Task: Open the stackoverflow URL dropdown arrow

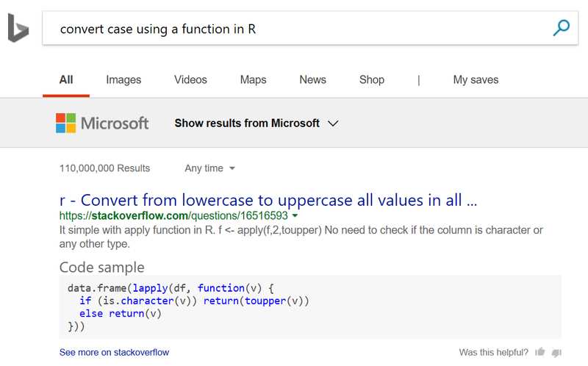Action: 295,216
